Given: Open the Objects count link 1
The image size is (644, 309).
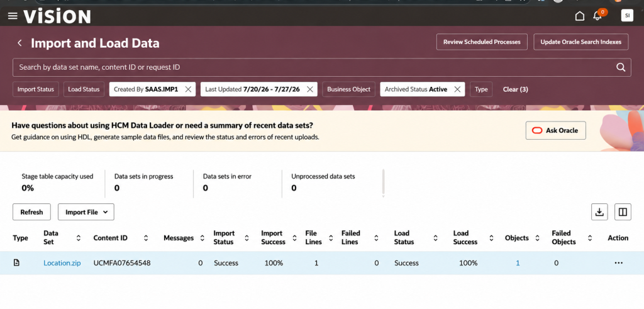Looking at the screenshot, I should pos(518,263).
